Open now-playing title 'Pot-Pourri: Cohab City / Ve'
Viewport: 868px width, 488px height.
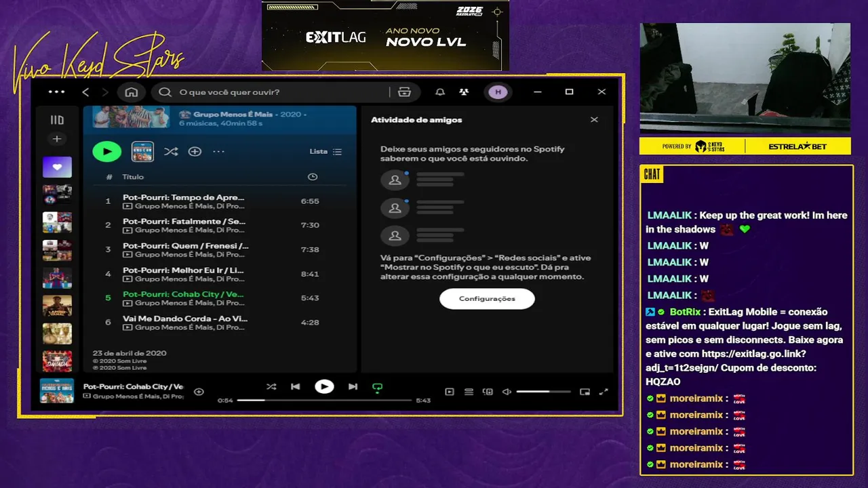[134, 386]
